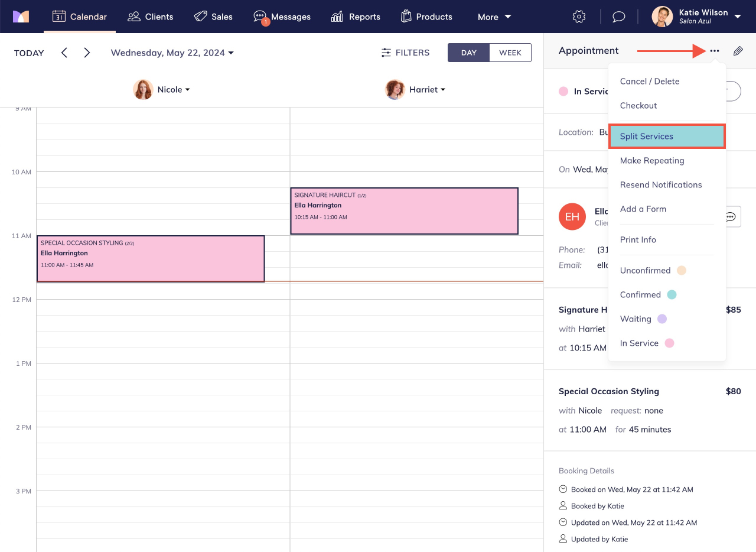Select Split Services from the menu
This screenshot has width=756, height=552.
pos(646,136)
